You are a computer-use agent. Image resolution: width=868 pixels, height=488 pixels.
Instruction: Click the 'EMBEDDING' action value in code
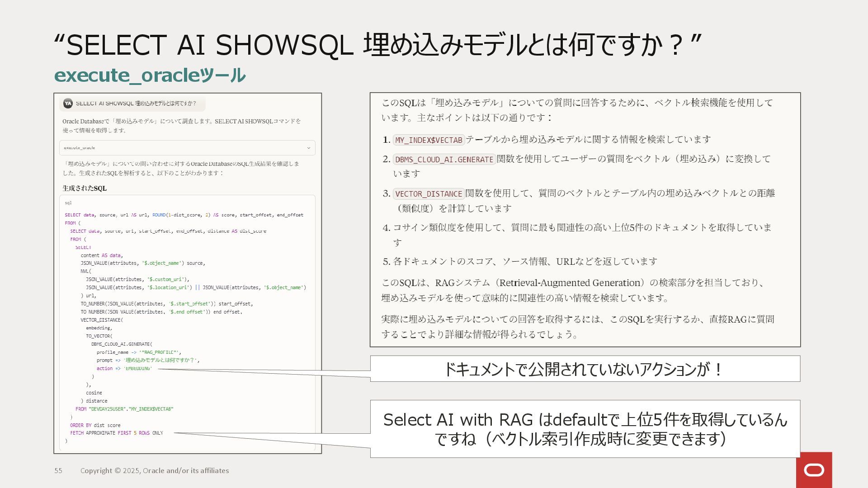[x=138, y=368]
